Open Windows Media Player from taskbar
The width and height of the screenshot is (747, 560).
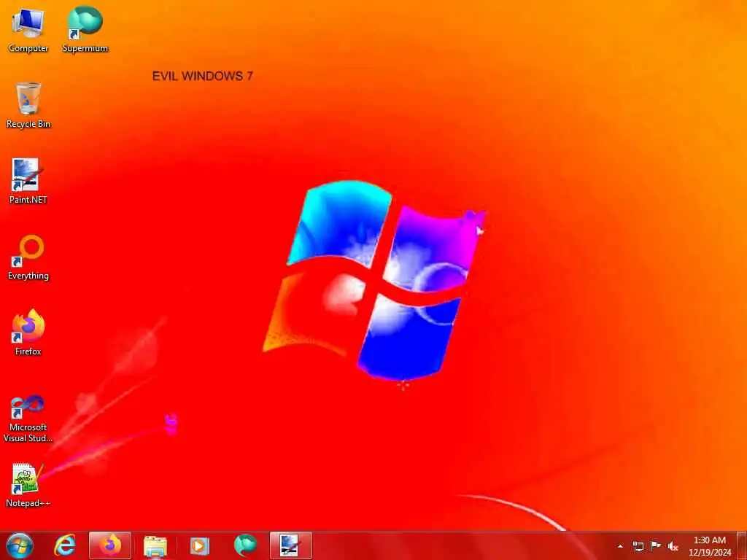[x=200, y=545]
